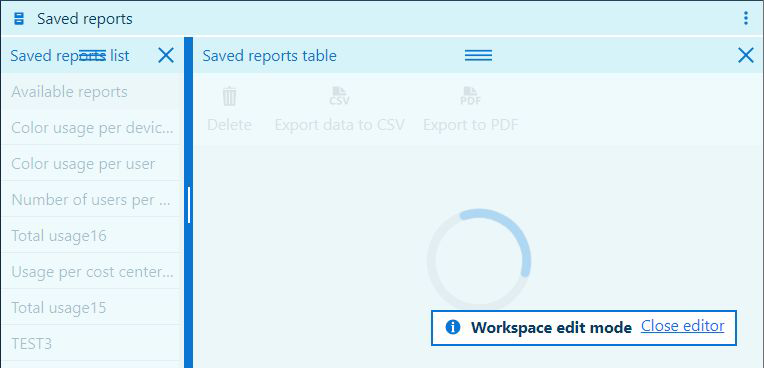The width and height of the screenshot is (764, 368).
Task: Select the Total usage16 report
Action: (93, 236)
